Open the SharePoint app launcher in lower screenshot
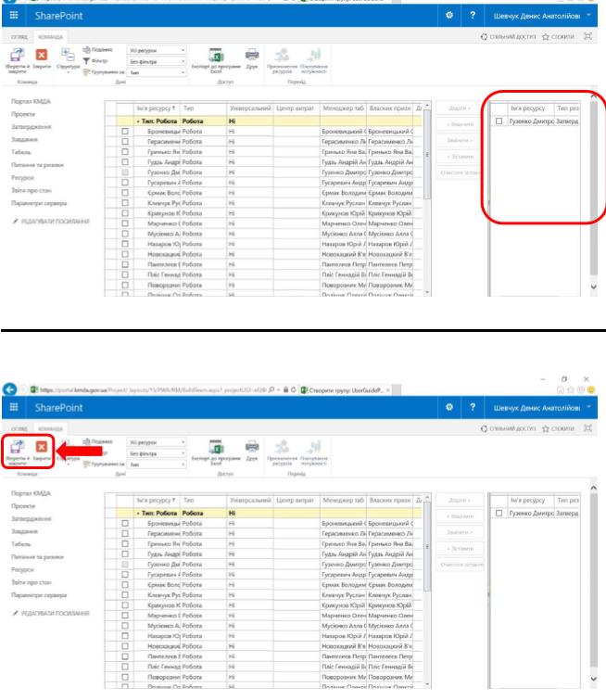Viewport: 606px width, 700px height. 14,409
